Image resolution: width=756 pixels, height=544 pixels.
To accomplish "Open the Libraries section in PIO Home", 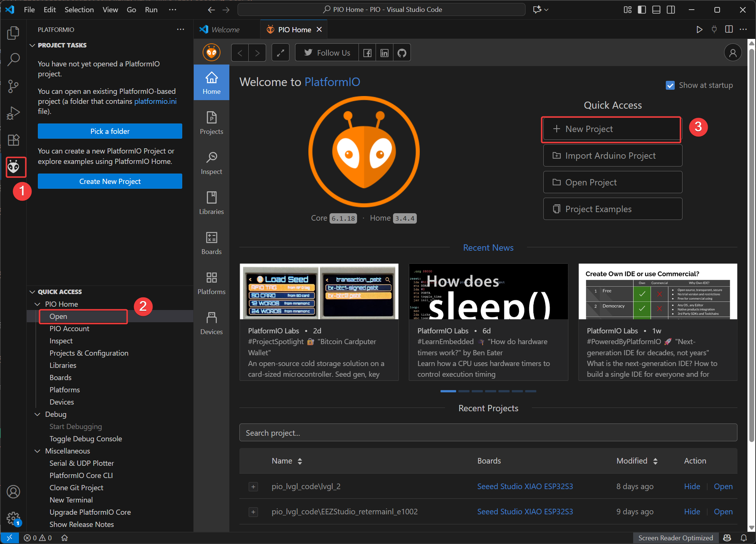I will [211, 203].
